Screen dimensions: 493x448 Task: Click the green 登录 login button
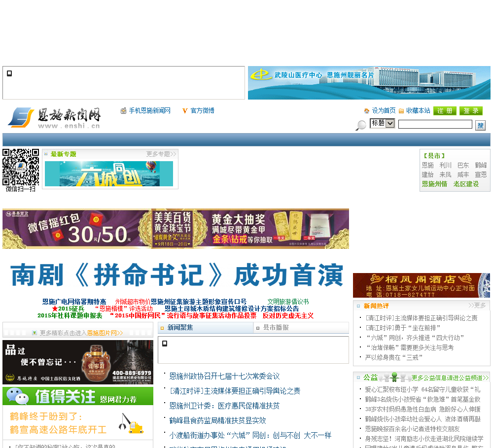tap(471, 111)
